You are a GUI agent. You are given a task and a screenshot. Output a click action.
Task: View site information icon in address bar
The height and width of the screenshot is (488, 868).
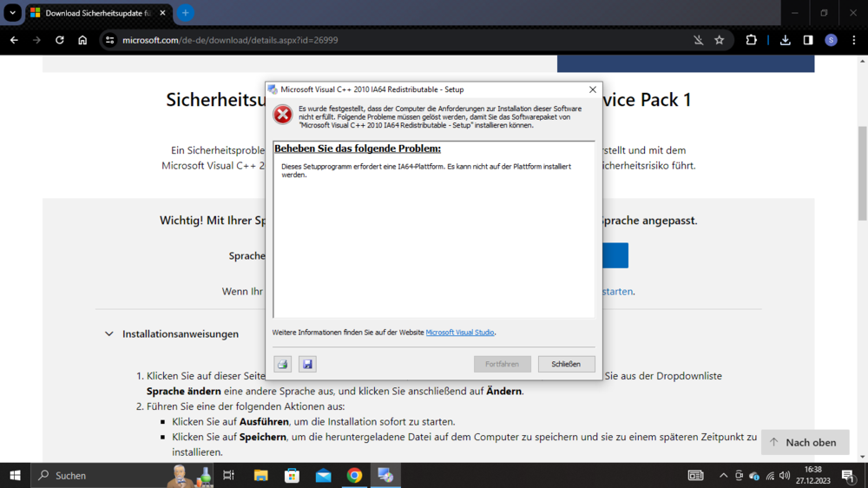pyautogui.click(x=109, y=40)
